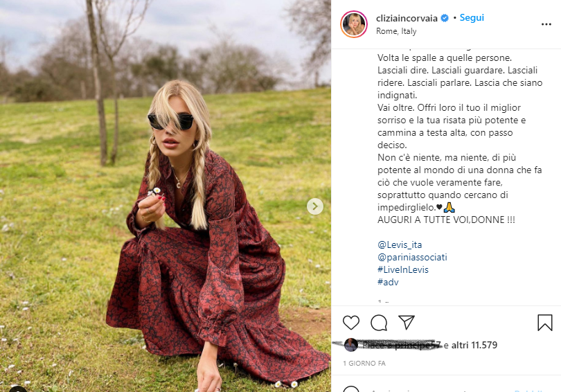Share post with paper plane icon

(x=407, y=322)
